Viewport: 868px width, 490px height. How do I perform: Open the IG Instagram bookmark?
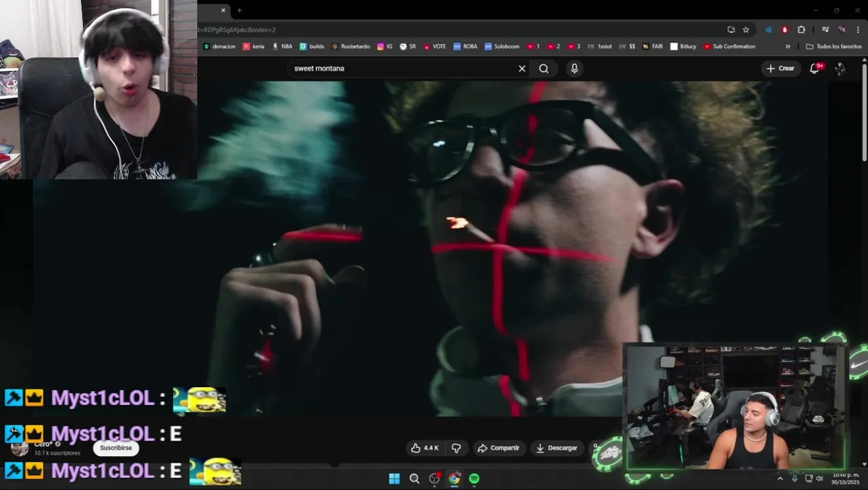[x=385, y=46]
